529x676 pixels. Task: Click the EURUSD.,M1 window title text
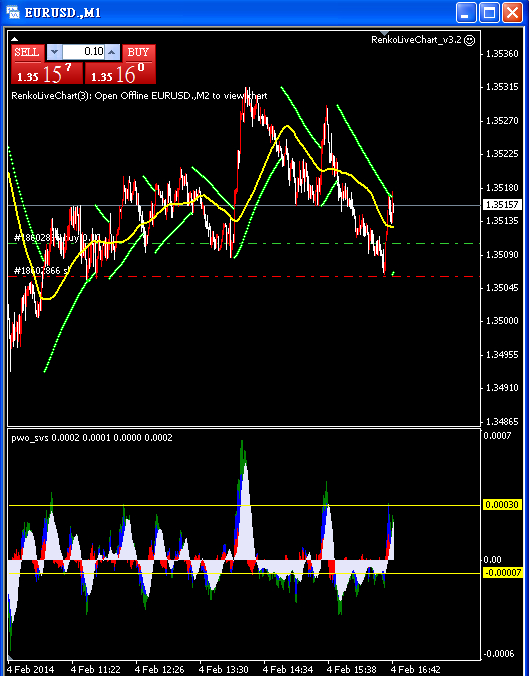[63, 13]
